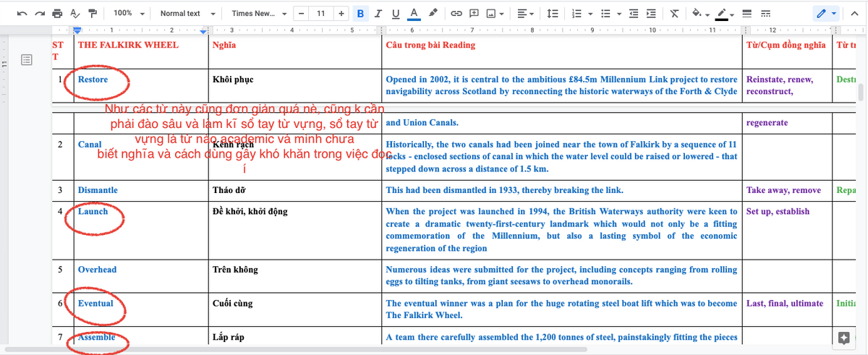Click the synonyms Set up, establish
Viewport: 868px width, 355px height.
click(x=778, y=211)
